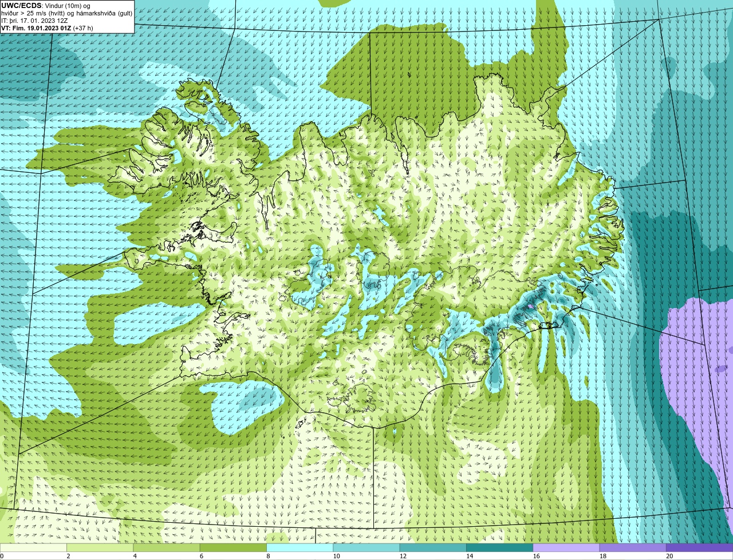Click the legend scale label '14'
This screenshot has height=560, width=733.
[x=470, y=556]
